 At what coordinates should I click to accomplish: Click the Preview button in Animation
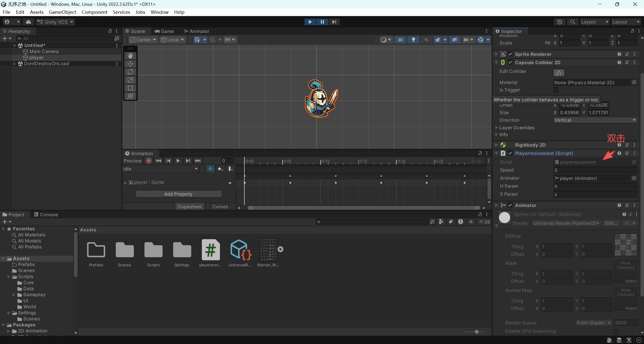pos(133,161)
